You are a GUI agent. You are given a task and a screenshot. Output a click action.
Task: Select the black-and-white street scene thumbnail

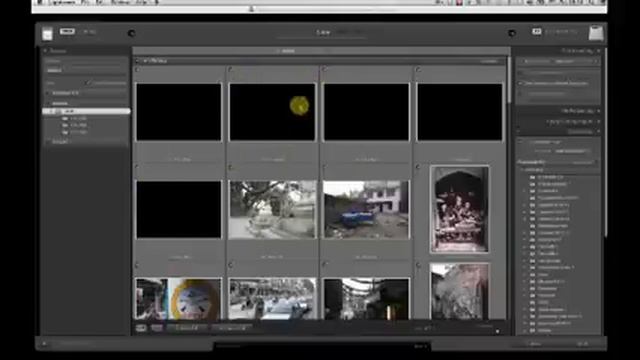272,299
